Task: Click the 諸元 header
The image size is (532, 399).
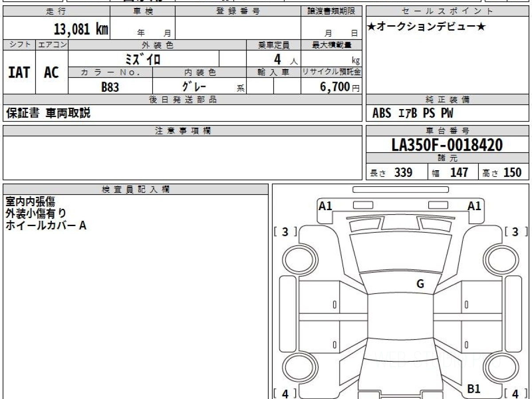Action: click(x=447, y=158)
